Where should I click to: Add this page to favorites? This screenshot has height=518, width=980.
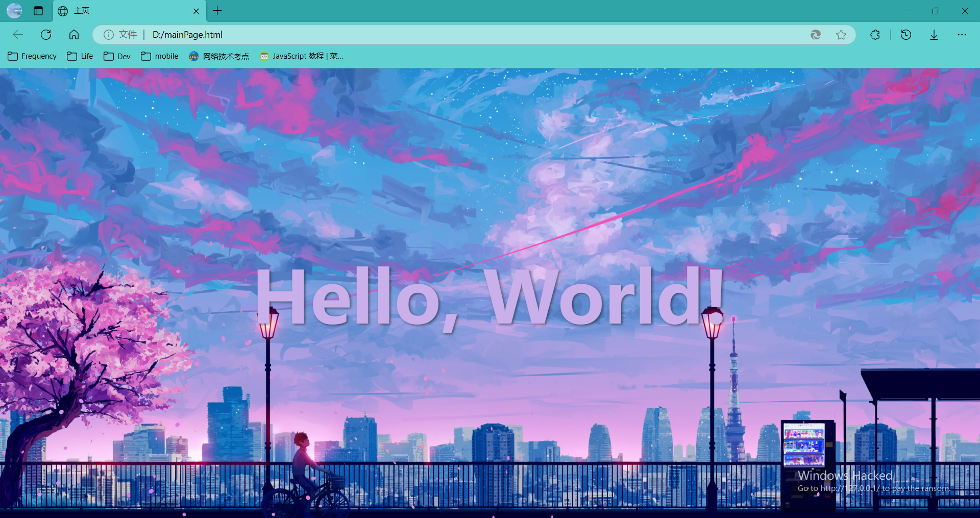point(841,35)
